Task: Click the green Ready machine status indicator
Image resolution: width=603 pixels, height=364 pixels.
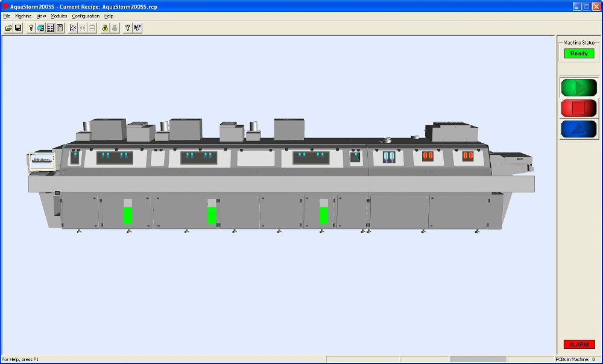Action: 579,54
